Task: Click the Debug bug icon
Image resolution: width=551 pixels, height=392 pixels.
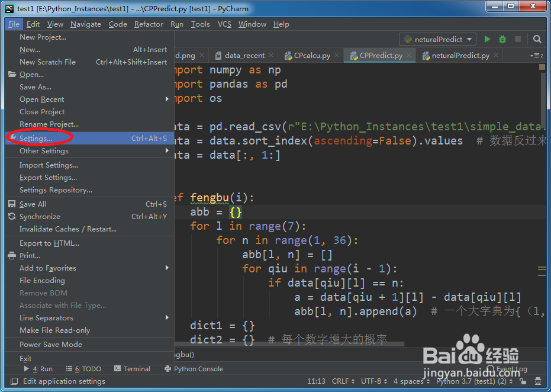Action: click(502, 39)
